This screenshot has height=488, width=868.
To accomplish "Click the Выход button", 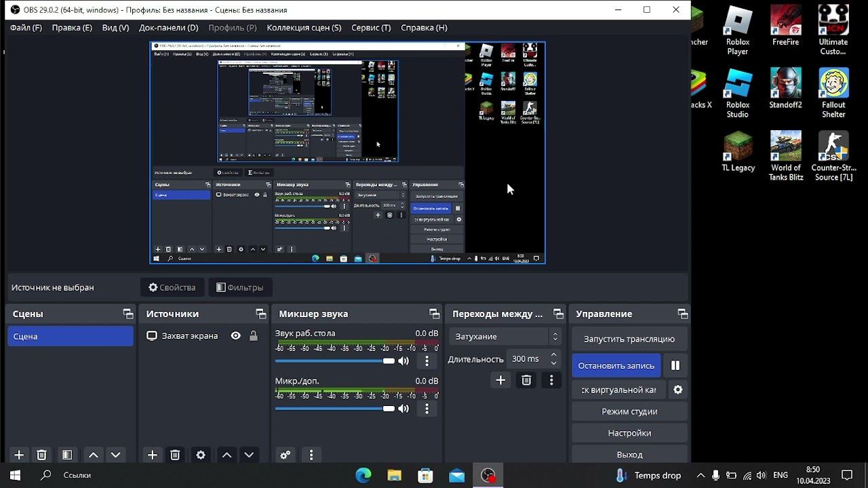I will click(x=629, y=454).
